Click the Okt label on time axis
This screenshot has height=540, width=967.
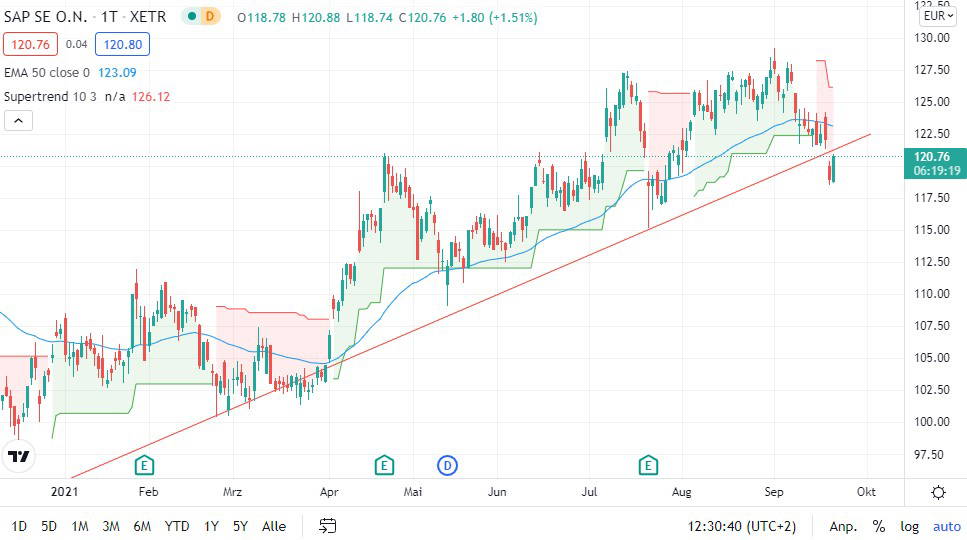866,492
